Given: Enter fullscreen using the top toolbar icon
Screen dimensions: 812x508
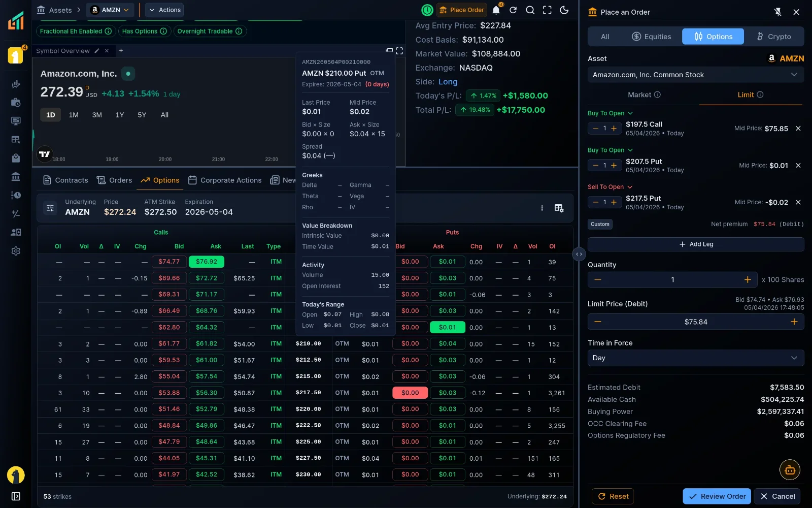Looking at the screenshot, I should (547, 10).
